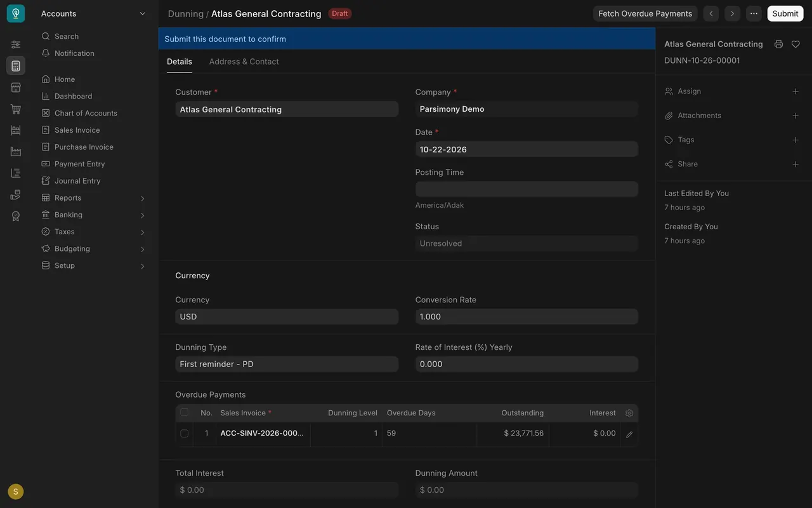Click the ACC-SINV-2026 invoice cell in row 1
Viewport: 812px width, 508px height.
pos(263,434)
